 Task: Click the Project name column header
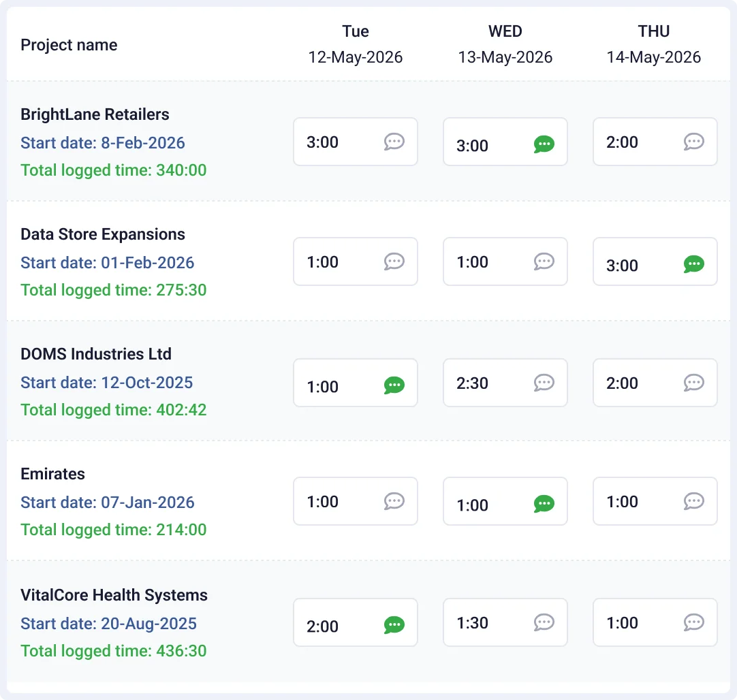(69, 45)
